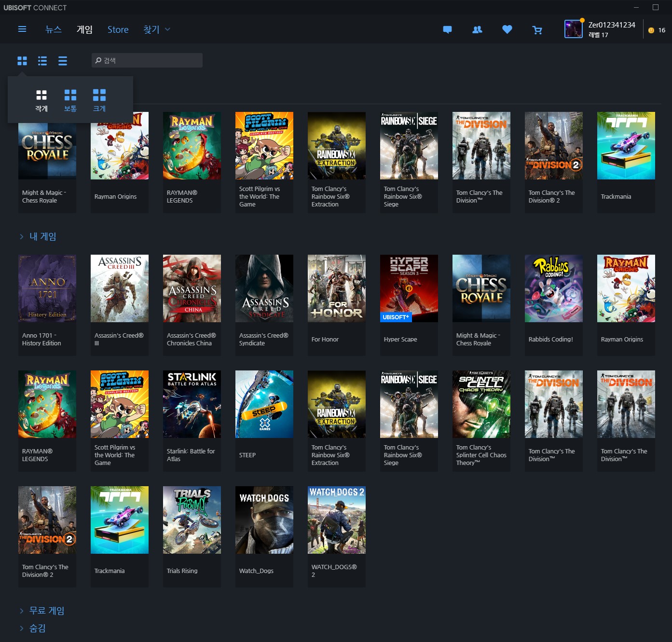Open the friends list icon
672x642 pixels.
click(x=477, y=29)
